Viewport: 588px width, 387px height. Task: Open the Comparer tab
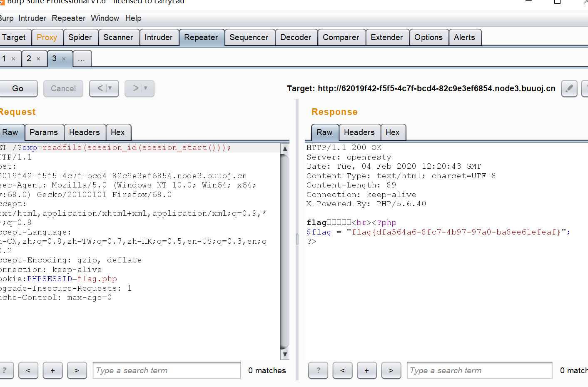click(341, 37)
